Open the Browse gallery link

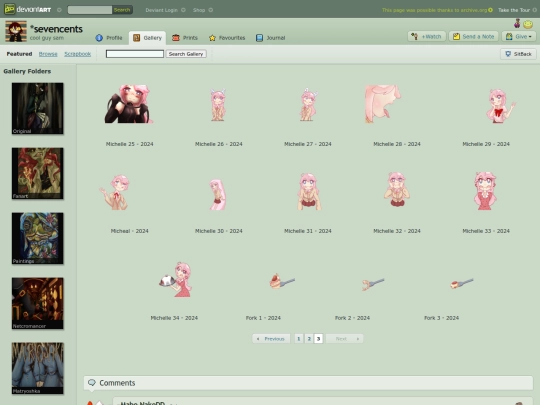pos(48,54)
